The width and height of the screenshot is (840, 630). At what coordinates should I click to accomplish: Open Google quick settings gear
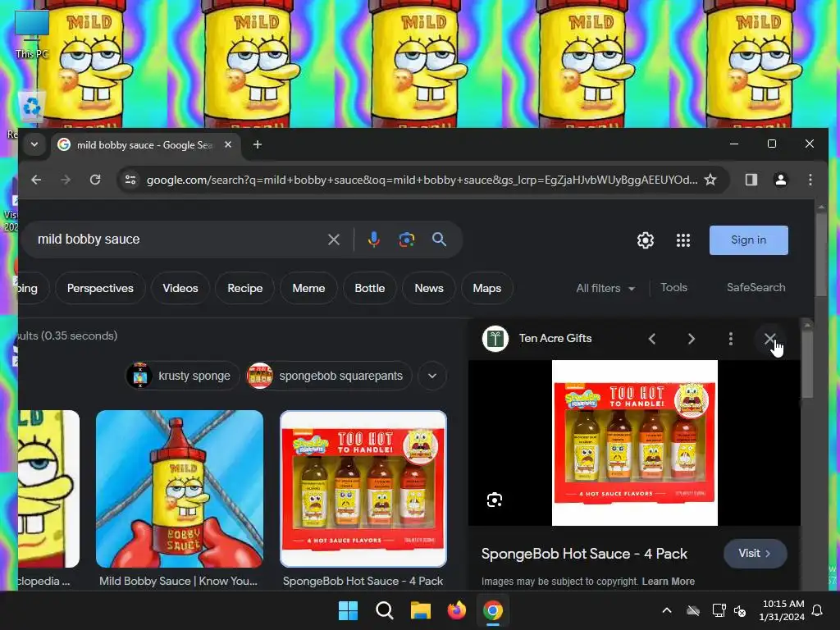click(646, 240)
